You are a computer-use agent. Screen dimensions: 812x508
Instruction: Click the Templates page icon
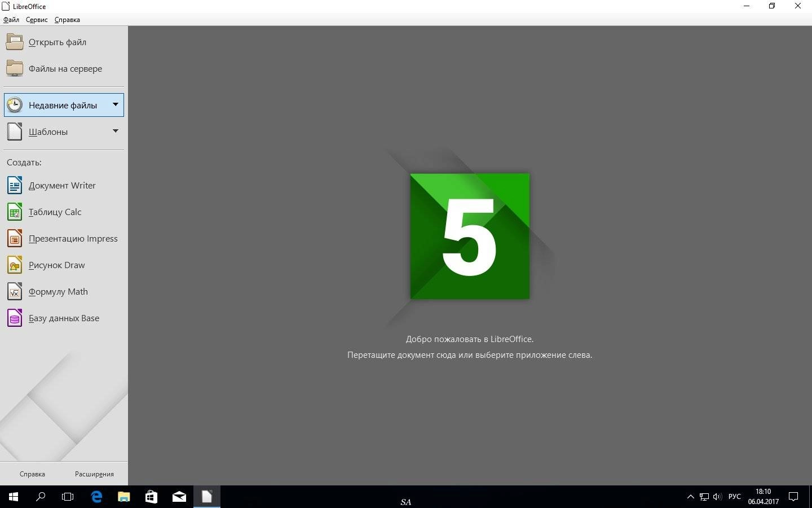tap(15, 132)
